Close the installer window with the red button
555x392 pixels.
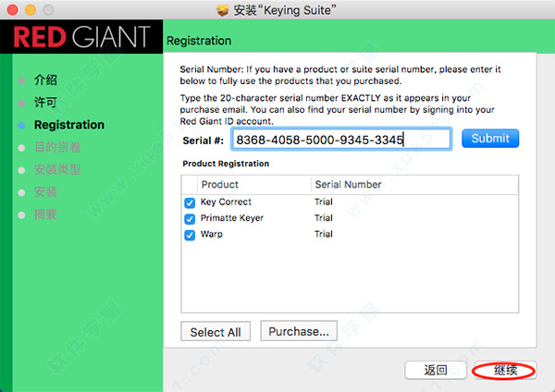13,9
